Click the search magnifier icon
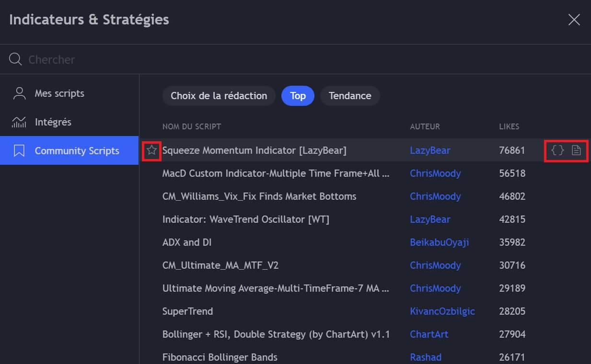 tap(15, 59)
